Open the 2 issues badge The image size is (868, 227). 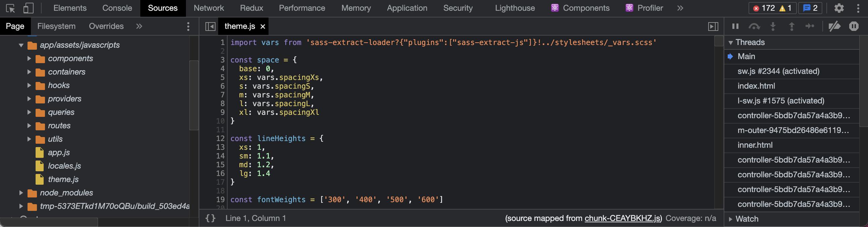pos(810,8)
